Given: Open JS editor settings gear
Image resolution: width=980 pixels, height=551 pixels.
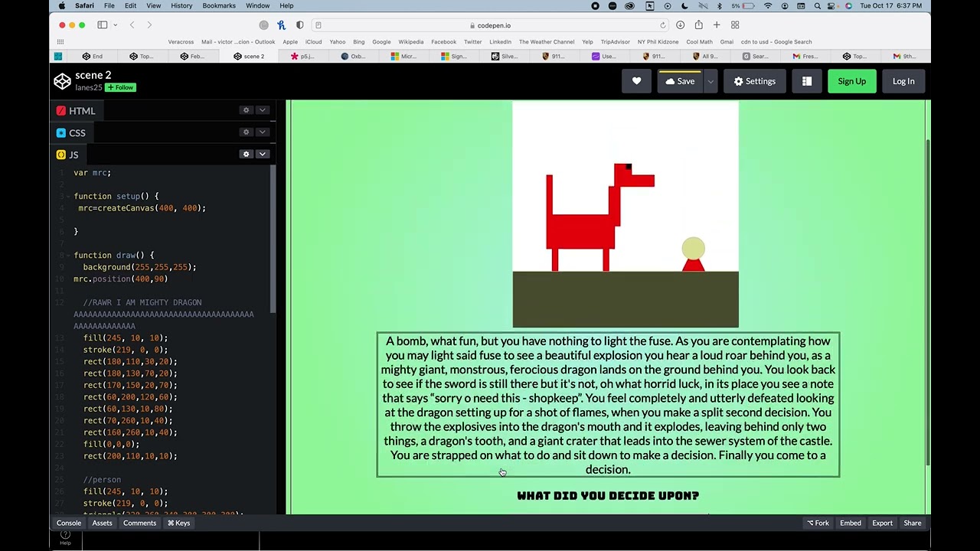Looking at the screenshot, I should [x=246, y=155].
